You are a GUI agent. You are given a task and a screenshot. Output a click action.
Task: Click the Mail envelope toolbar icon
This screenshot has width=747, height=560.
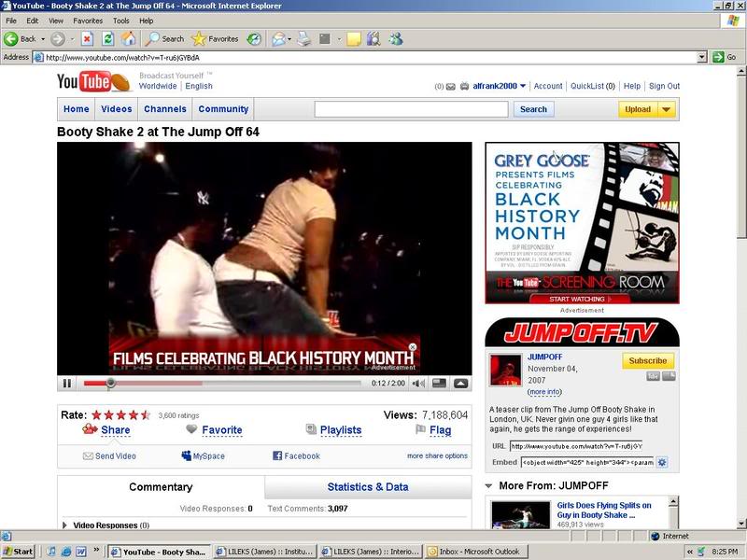(278, 39)
